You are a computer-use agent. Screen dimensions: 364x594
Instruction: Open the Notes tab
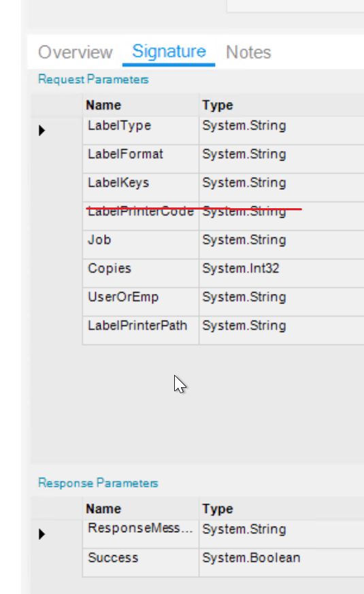pos(248,52)
